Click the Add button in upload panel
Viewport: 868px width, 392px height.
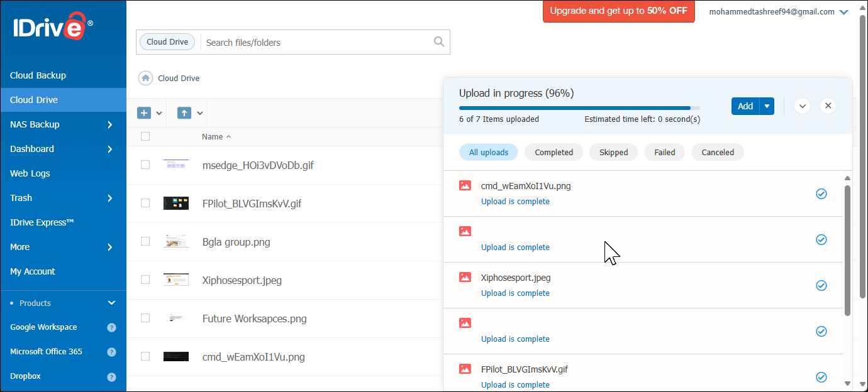(x=745, y=106)
